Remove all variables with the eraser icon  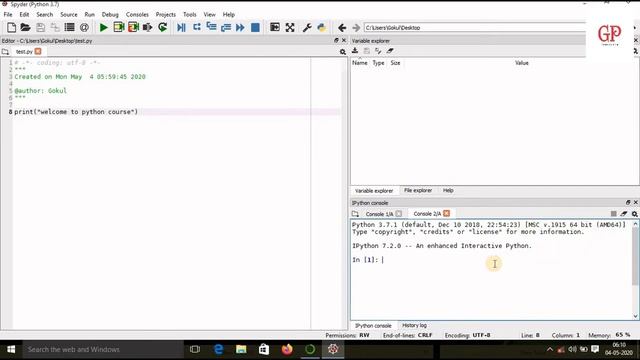coord(390,51)
